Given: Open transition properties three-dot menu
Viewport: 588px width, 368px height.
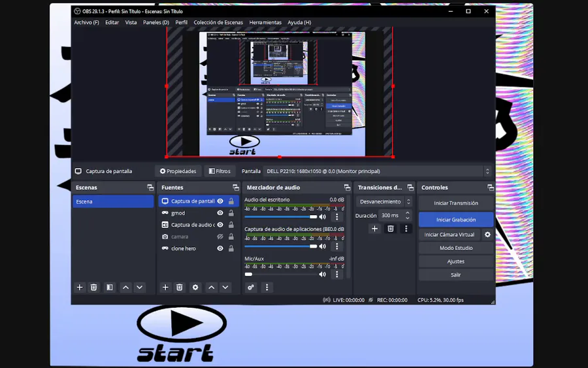Looking at the screenshot, I should 406,229.
